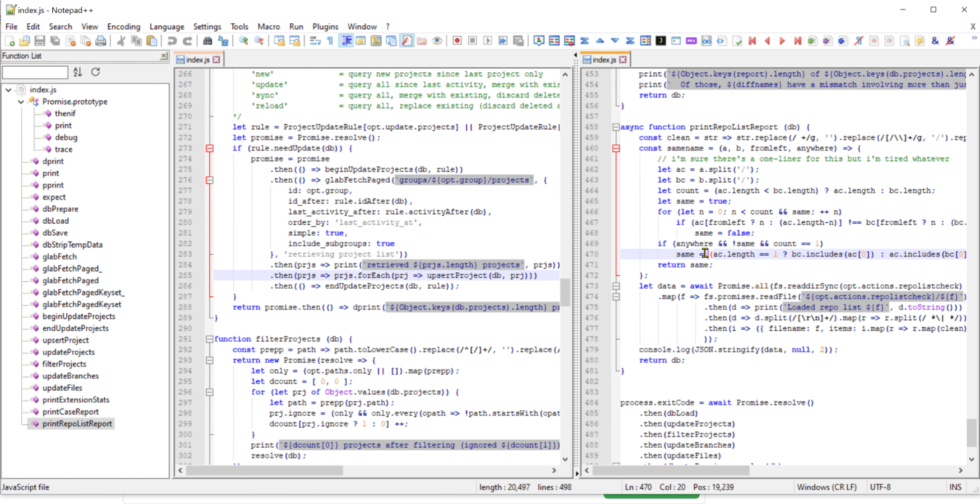
Task: Click the black J plugin toolbar icon
Action: tap(660, 41)
